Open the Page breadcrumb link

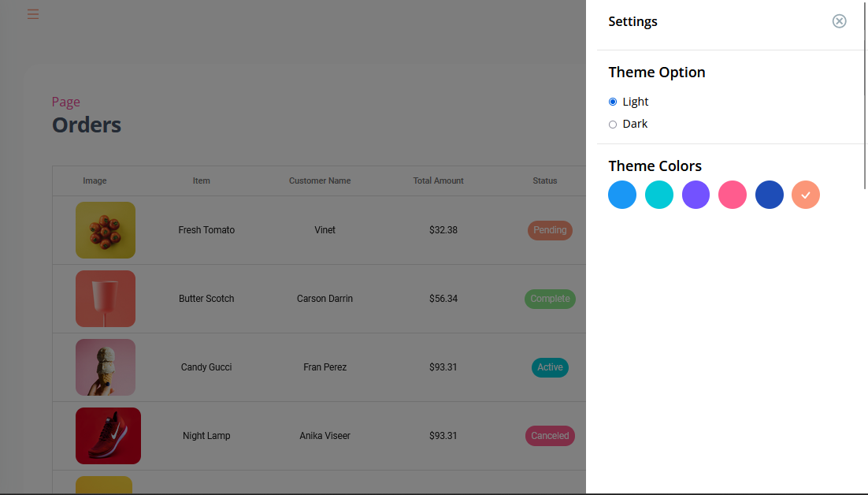point(65,102)
